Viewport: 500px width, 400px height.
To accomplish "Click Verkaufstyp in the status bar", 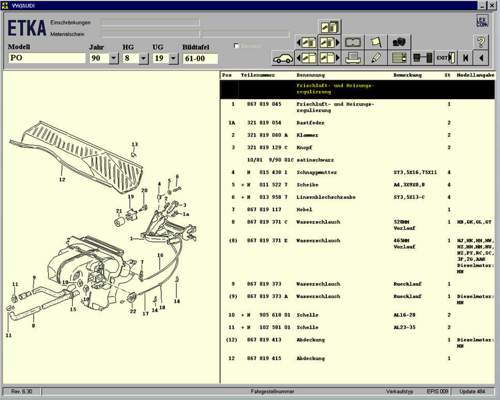I will pyautogui.click(x=399, y=391).
